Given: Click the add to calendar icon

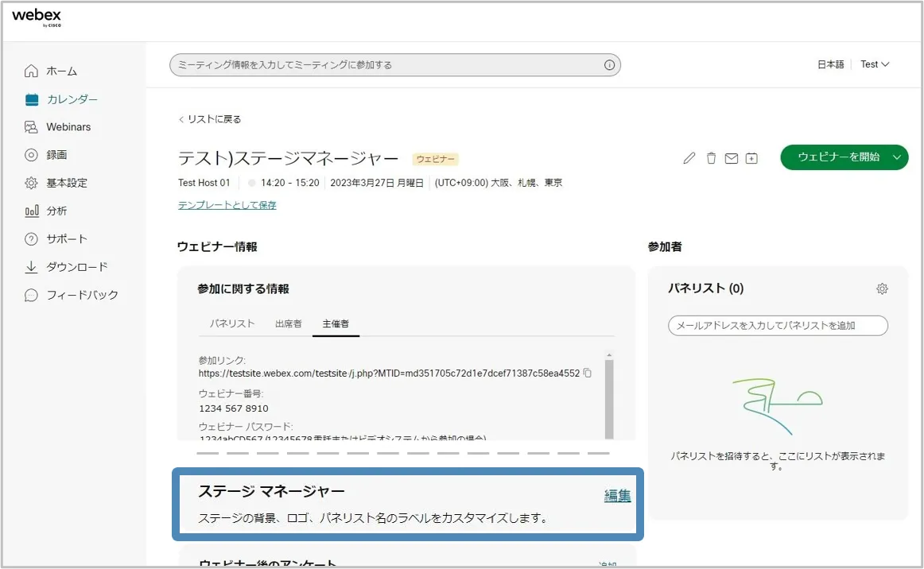Looking at the screenshot, I should (751, 158).
